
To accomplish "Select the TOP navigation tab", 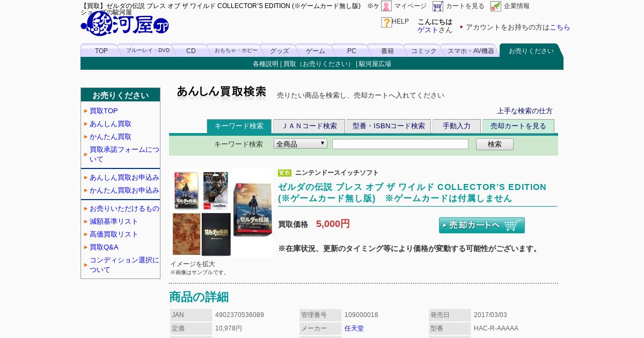I will pyautogui.click(x=101, y=50).
